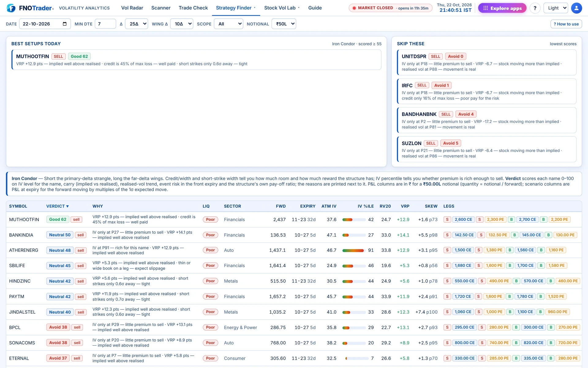This screenshot has width=588, height=368.
Task: Sort by the VERDICT column arrow
Action: pos(67,206)
